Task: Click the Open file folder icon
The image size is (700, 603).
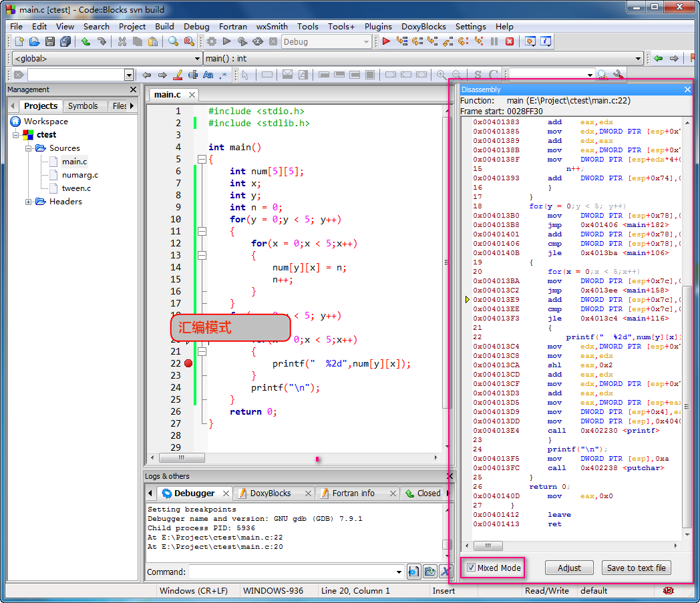Action: click(x=35, y=41)
